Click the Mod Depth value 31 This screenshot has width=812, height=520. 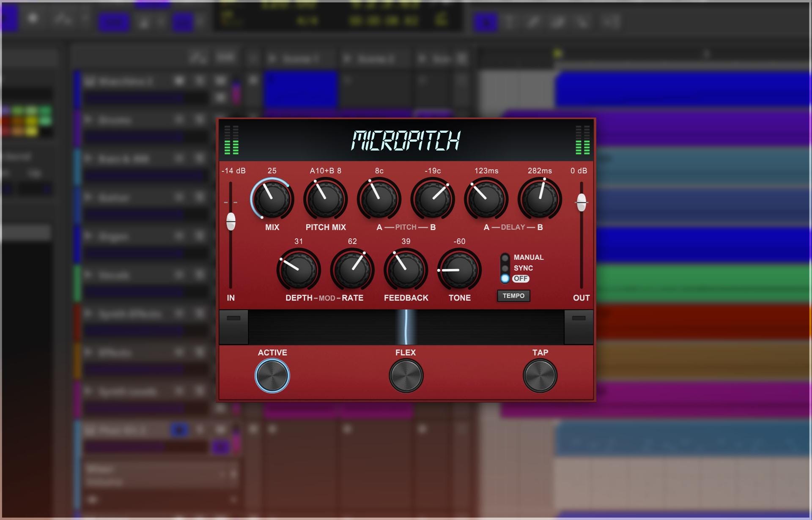coord(299,241)
